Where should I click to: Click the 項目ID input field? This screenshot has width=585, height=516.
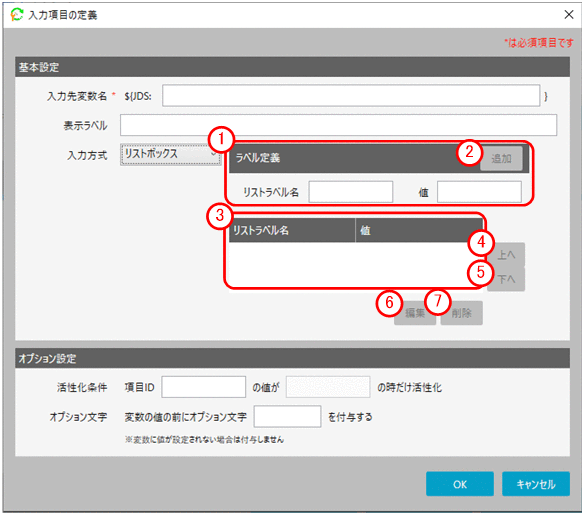[203, 387]
